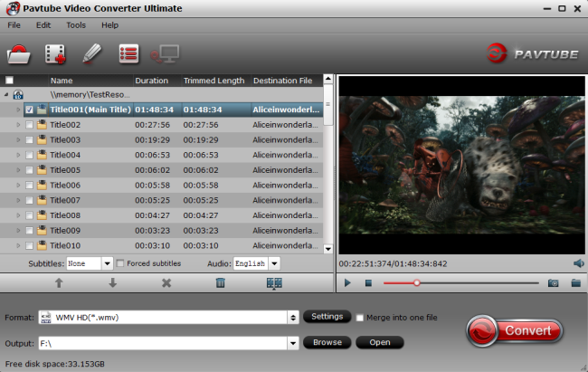Open the Output path dropdown
The height and width of the screenshot is (372, 588).
click(293, 343)
